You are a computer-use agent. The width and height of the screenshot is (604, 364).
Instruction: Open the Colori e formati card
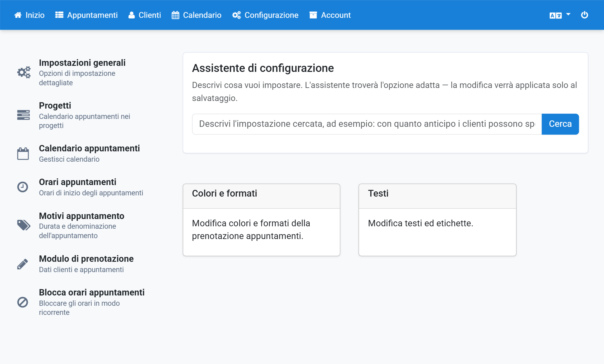261,220
